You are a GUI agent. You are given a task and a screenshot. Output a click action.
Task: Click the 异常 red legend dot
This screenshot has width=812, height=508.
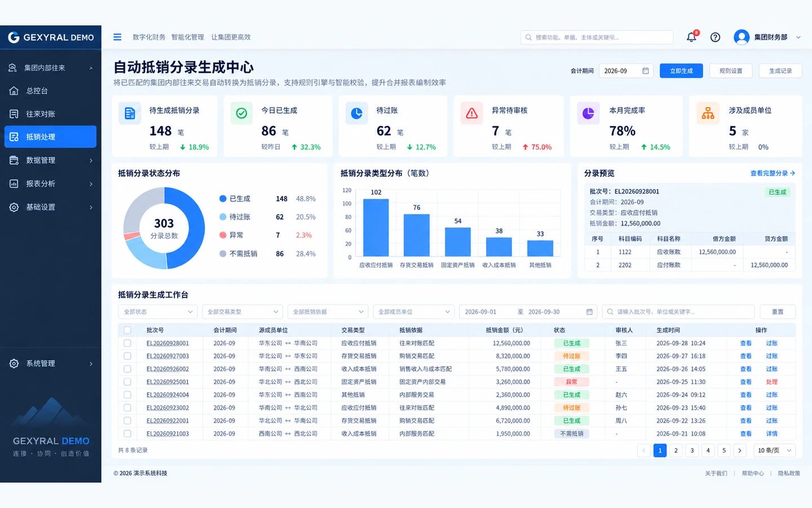pyautogui.click(x=223, y=235)
